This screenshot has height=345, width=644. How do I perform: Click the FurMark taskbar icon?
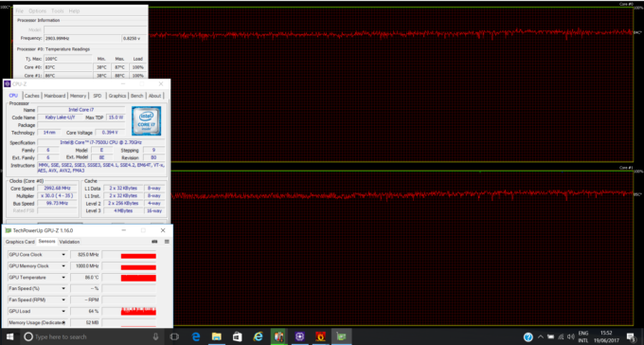click(320, 336)
